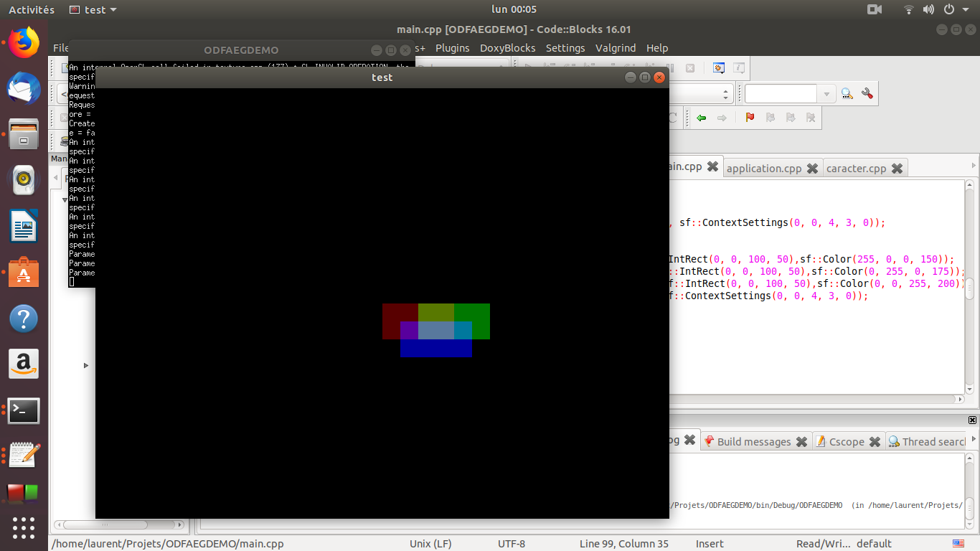
Task: Click the editor vertical scrollbar handle
Action: [969, 289]
